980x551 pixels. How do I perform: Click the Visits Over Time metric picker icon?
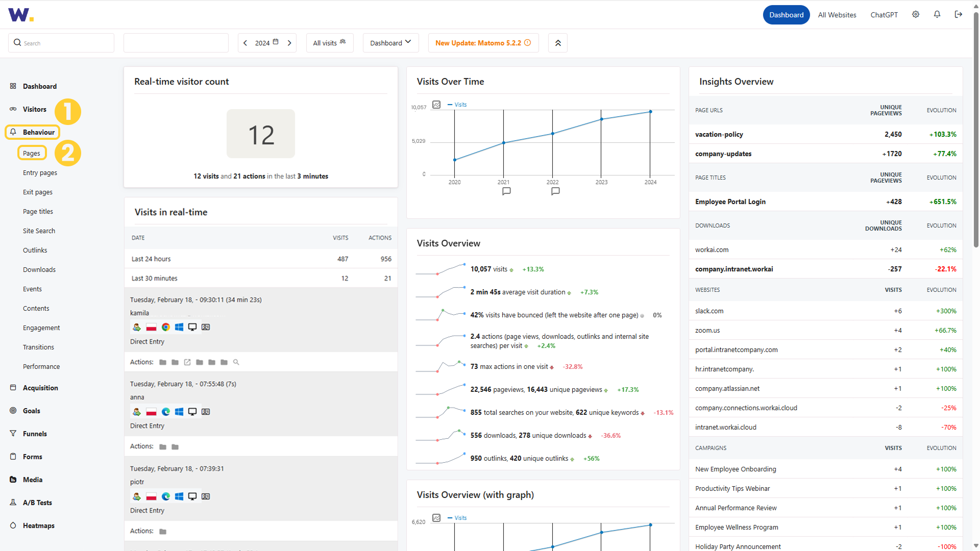(436, 105)
